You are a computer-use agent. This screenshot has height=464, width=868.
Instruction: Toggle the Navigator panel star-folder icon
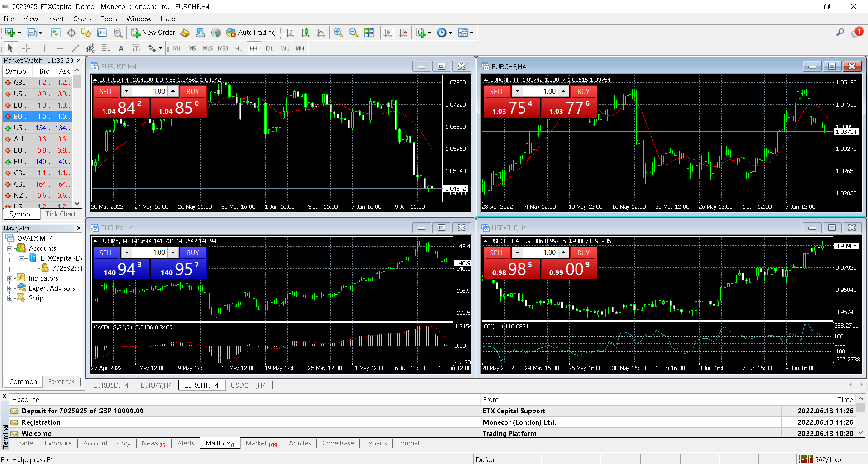point(86,33)
